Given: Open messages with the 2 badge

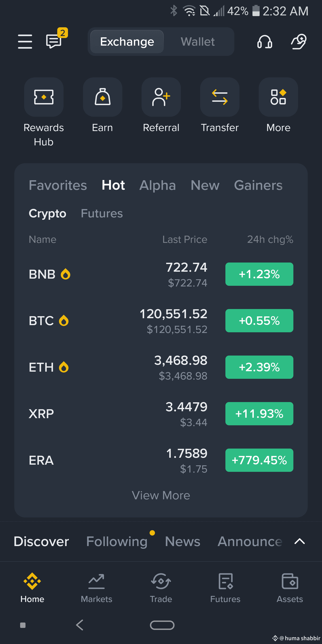Looking at the screenshot, I should point(55,40).
